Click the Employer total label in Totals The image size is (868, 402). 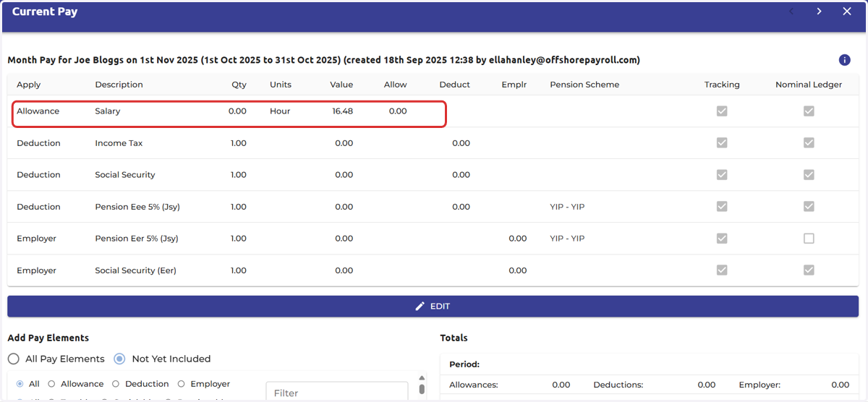click(x=759, y=385)
